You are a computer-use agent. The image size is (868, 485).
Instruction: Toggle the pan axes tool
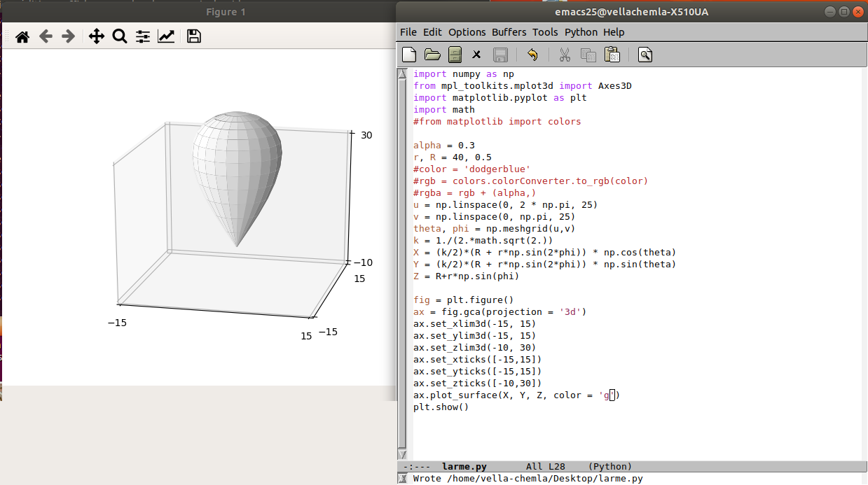[97, 37]
